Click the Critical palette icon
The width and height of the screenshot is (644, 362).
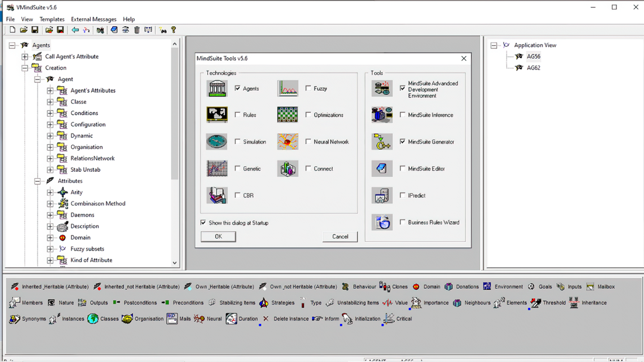coord(389,319)
